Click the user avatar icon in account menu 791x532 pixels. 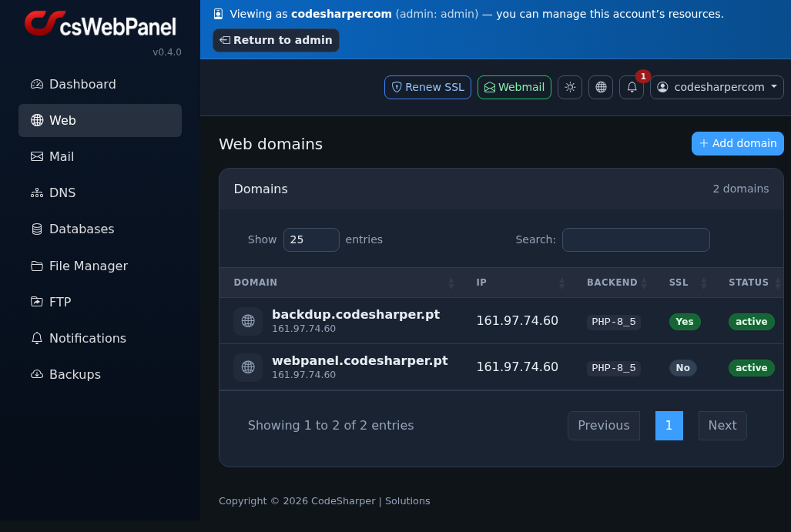click(663, 87)
